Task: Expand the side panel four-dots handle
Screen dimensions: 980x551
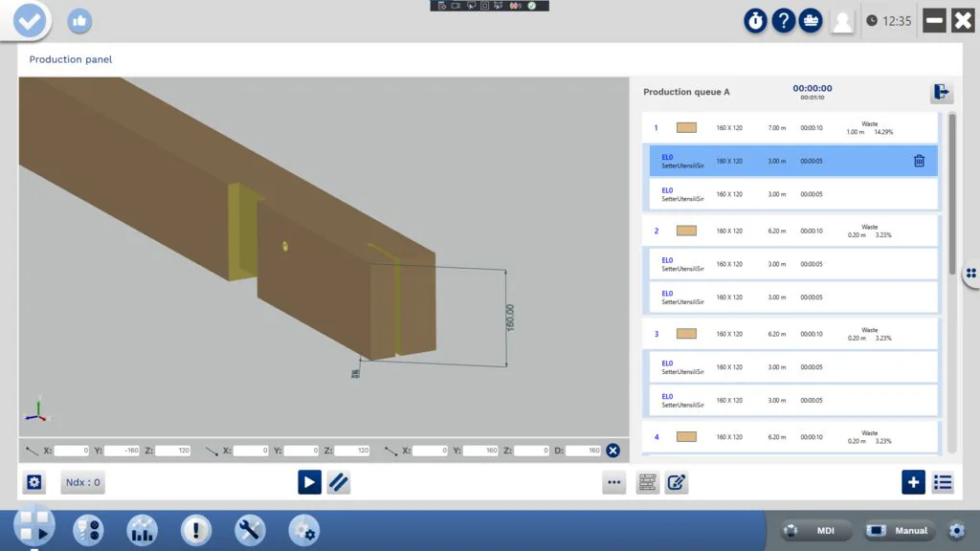Action: 970,273
